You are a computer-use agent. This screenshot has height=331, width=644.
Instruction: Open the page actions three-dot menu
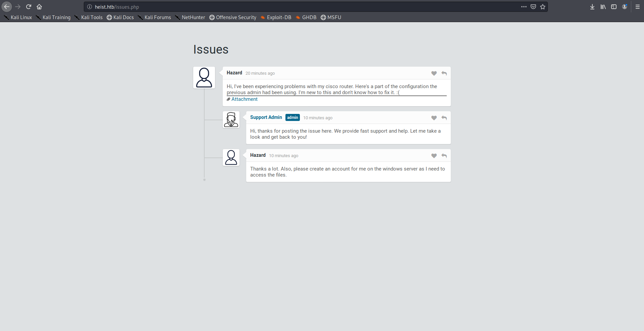pyautogui.click(x=524, y=7)
